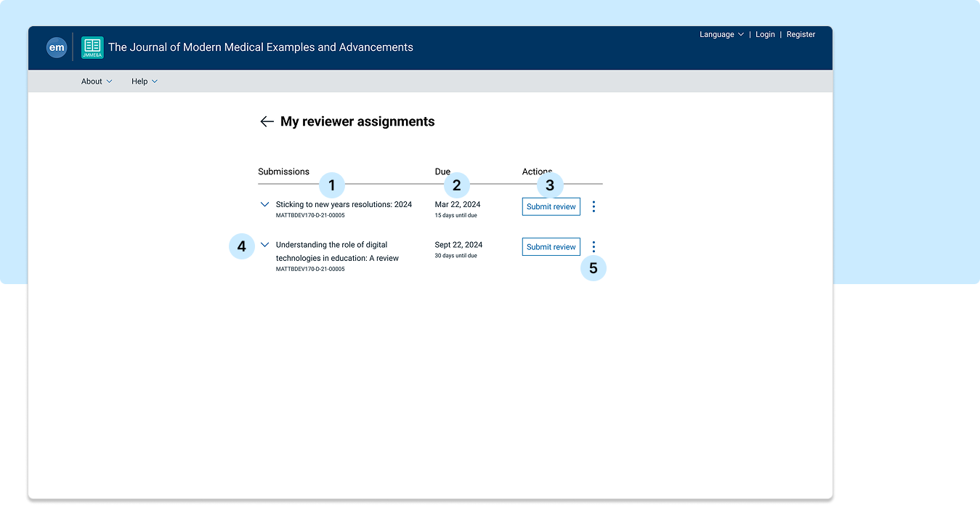The image size is (980, 505).
Task: Go back using the arrow beside My reviewer assignments
Action: coord(267,122)
